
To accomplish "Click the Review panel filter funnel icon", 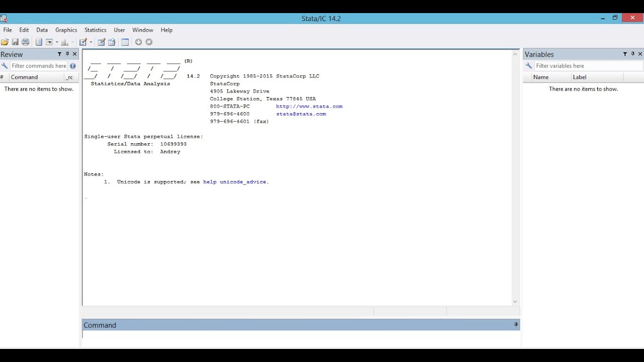I will [59, 54].
